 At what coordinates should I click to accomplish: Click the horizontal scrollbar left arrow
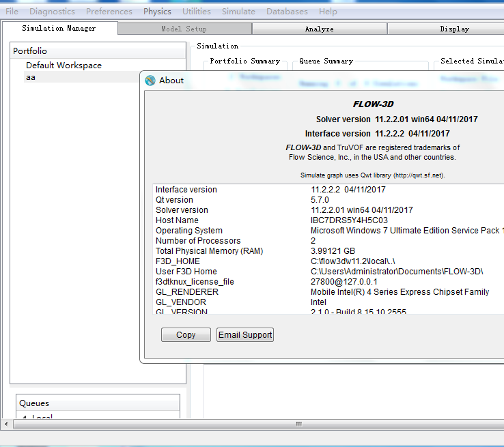[6, 424]
